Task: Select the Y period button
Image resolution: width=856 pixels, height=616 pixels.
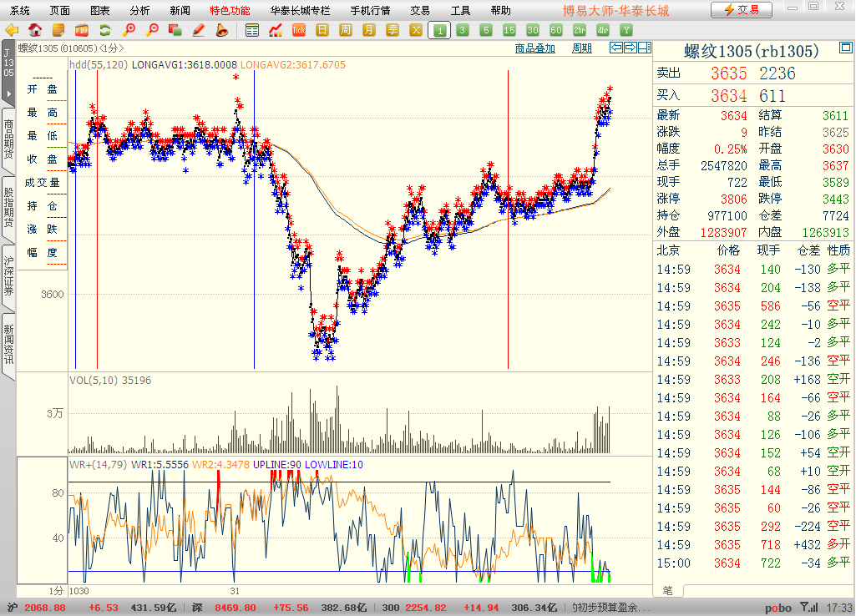Action: [626, 30]
